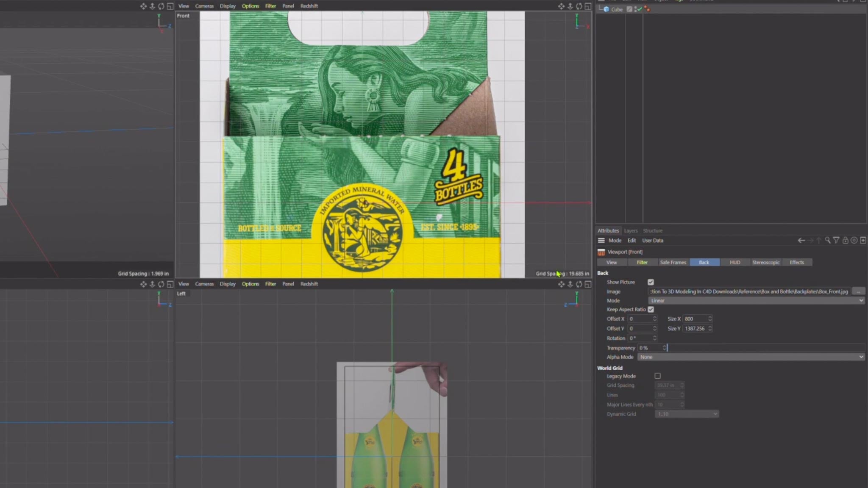Open the Attributes hamburger menu
Viewport: 868px width, 488px height.
[x=601, y=240]
